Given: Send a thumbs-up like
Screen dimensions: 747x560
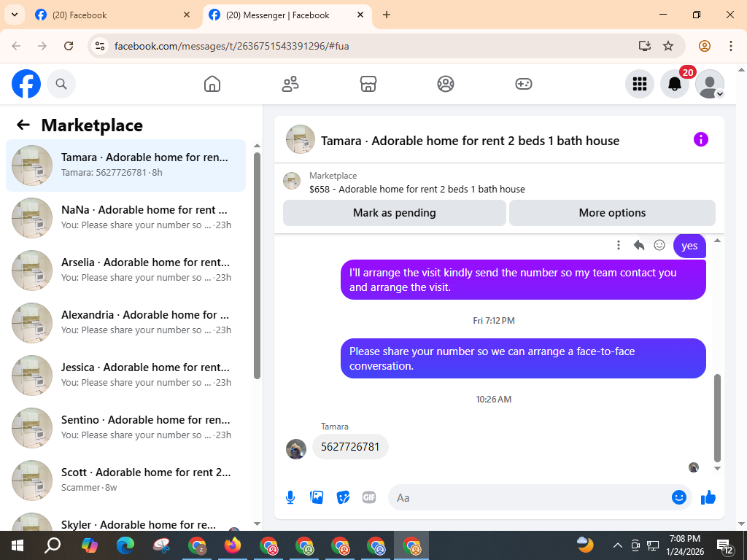Looking at the screenshot, I should (708, 497).
